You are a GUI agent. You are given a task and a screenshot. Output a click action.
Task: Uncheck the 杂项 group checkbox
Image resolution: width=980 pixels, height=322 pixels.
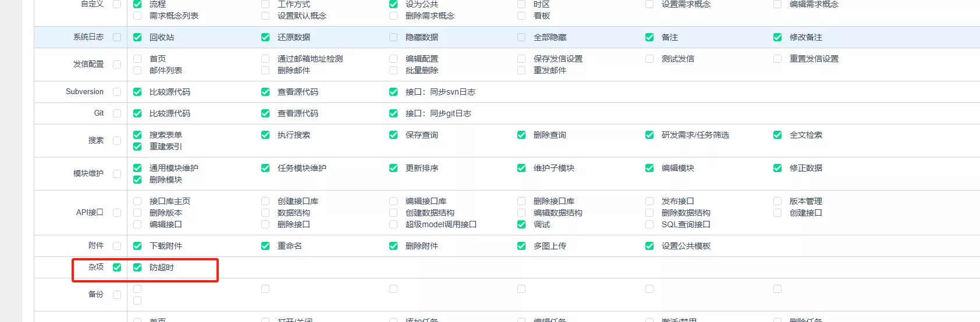pos(117,267)
